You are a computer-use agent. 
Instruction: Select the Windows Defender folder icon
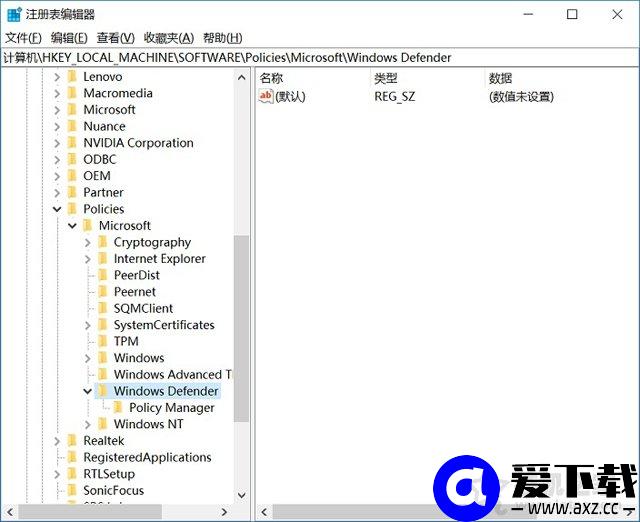tap(103, 391)
